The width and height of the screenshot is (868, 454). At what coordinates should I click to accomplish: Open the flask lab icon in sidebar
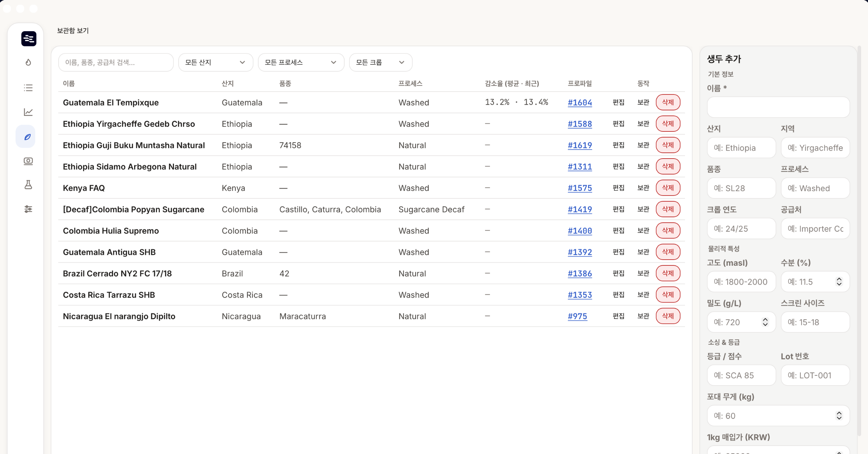(28, 185)
